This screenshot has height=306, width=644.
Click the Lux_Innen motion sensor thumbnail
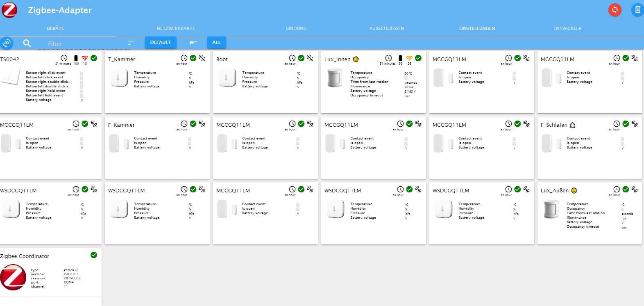pyautogui.click(x=335, y=78)
